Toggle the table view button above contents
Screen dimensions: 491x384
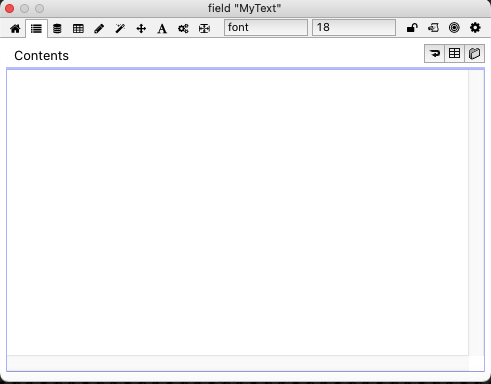coord(454,53)
